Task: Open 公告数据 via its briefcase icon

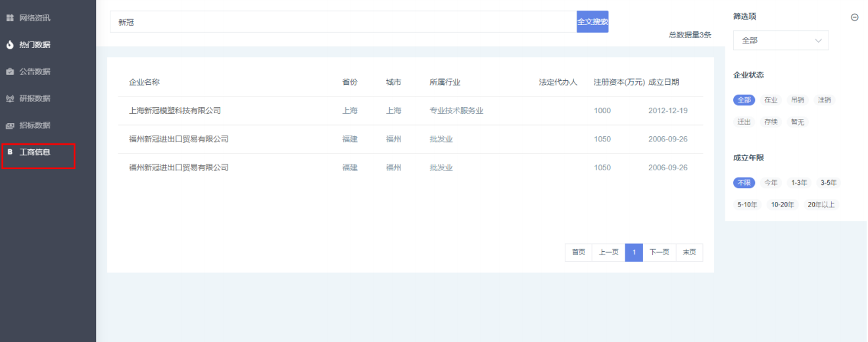Action: (10, 72)
